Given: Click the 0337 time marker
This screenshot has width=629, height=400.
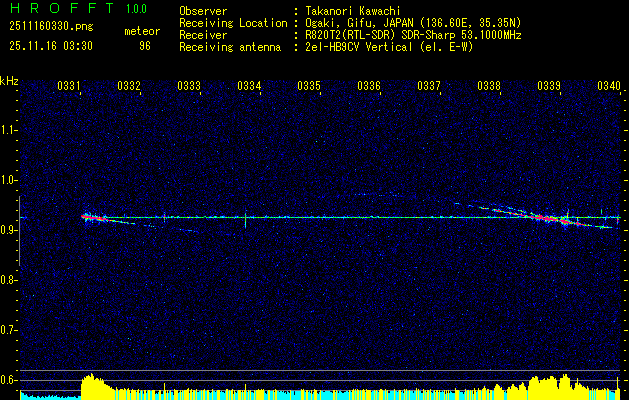Looking at the screenshot, I should [x=429, y=85].
